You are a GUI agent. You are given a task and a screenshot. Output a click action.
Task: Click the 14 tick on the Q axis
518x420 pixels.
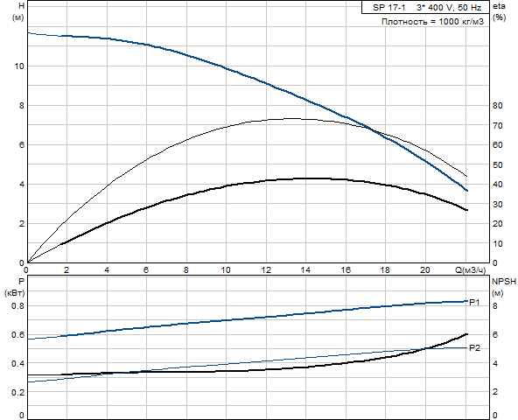pos(305,270)
